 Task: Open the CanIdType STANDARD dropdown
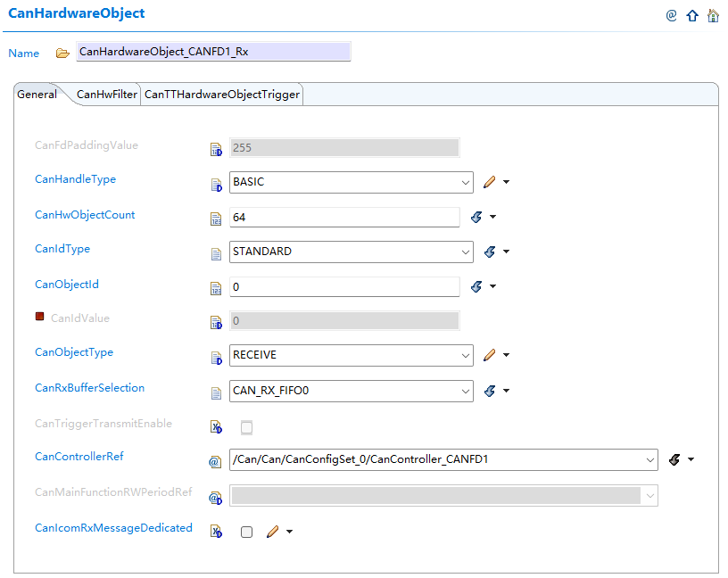351,252
